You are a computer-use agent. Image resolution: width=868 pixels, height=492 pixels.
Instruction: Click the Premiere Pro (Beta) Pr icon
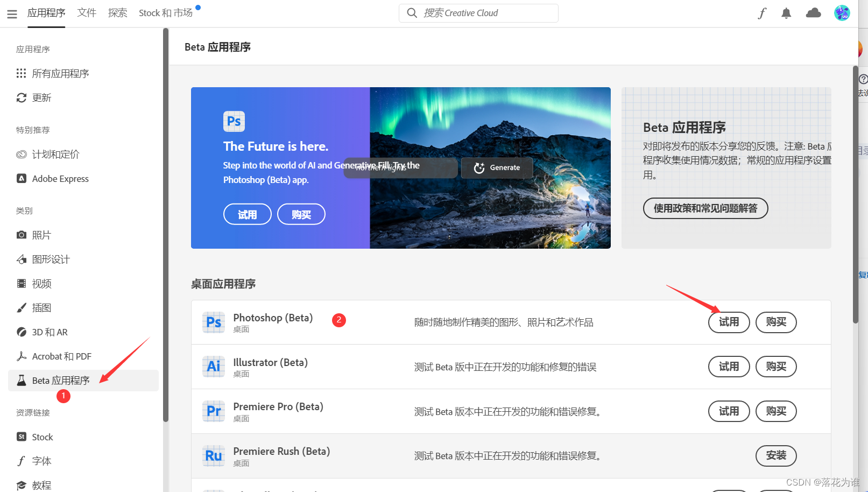pyautogui.click(x=214, y=411)
